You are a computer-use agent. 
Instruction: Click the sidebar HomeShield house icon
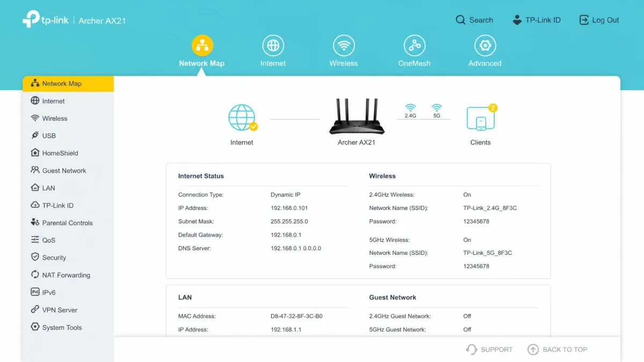tap(35, 153)
